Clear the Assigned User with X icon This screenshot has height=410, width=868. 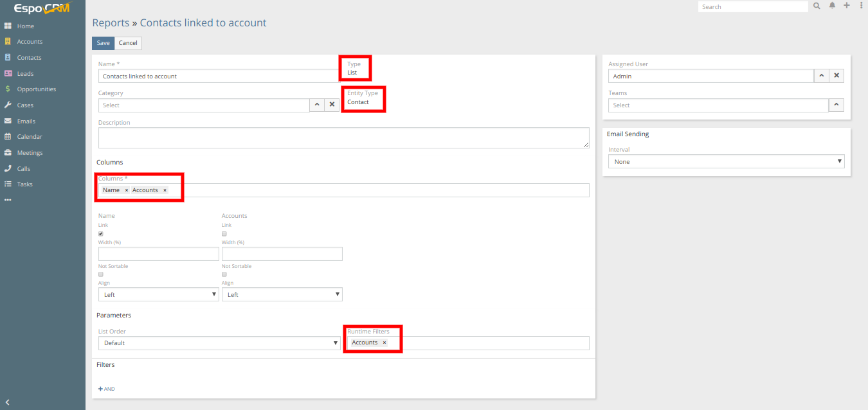[836, 76]
